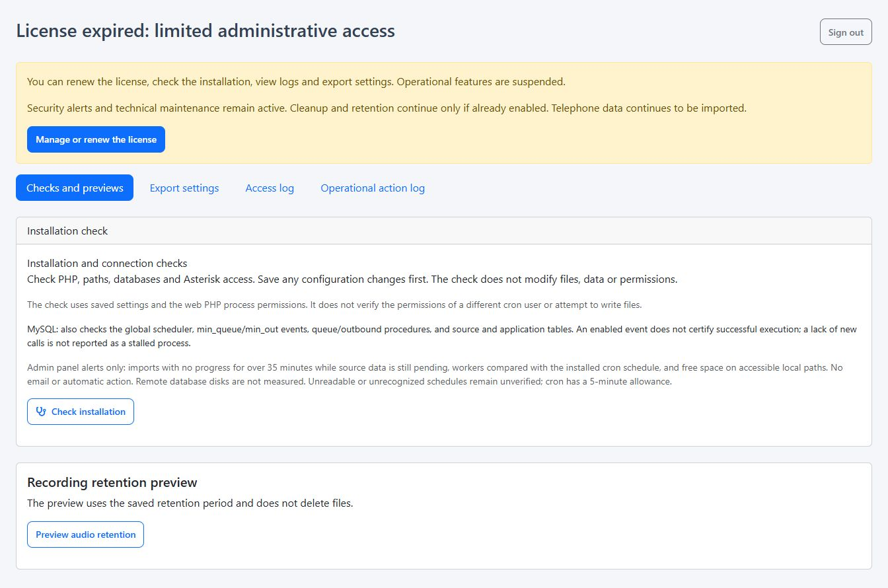
Task: Click the Admin panel alerts only paragraph
Action: (435, 375)
